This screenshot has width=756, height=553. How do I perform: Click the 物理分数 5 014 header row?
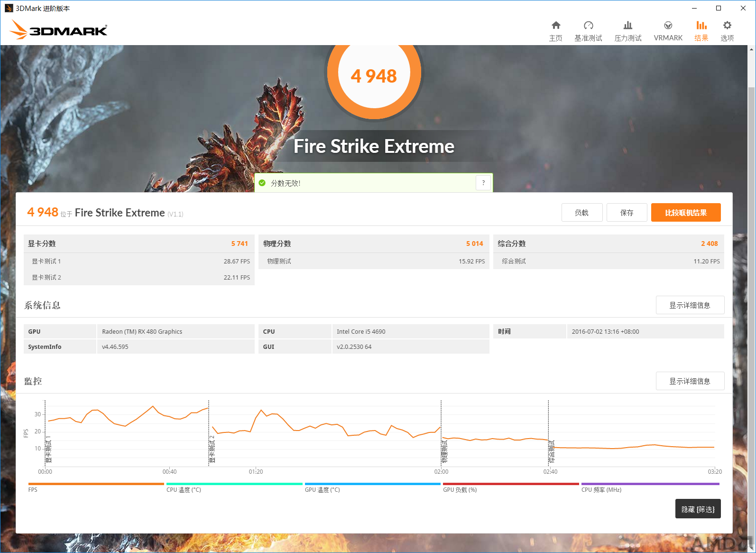point(374,244)
